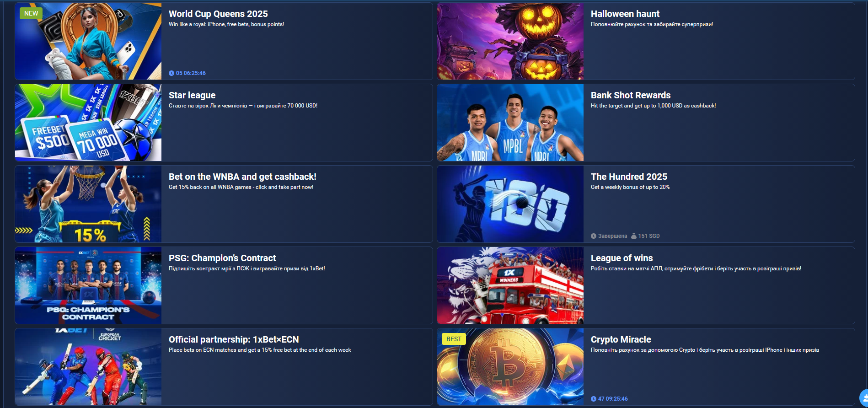Select the League of wins title
This screenshot has width=868, height=408.
[622, 258]
